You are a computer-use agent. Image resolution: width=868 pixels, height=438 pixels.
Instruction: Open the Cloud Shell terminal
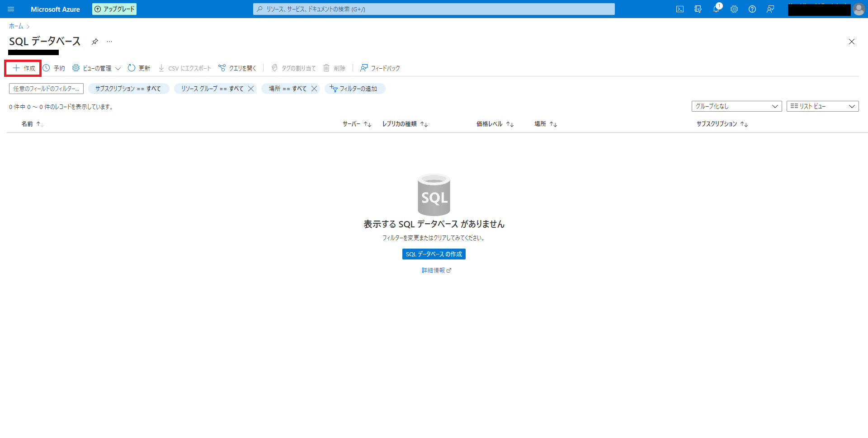[680, 9]
